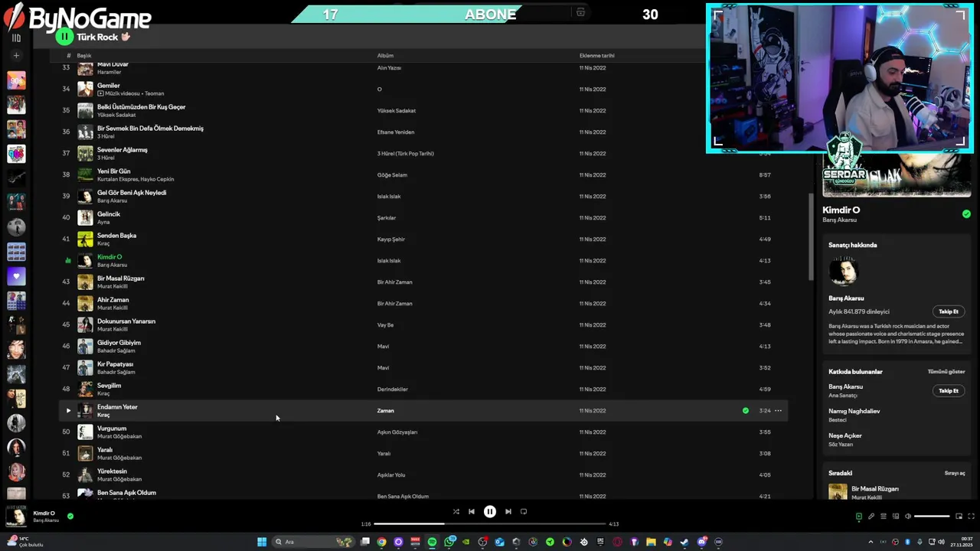The image size is (980, 551).
Task: Pause playback with the bottom player button
Action: point(490,511)
